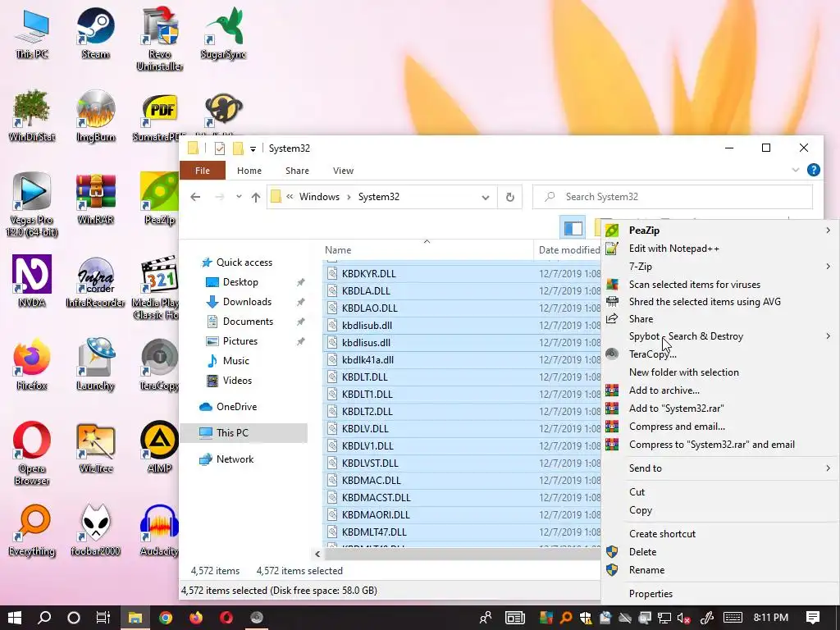Open Downloads in Quick access
This screenshot has width=840, height=630.
(247, 302)
